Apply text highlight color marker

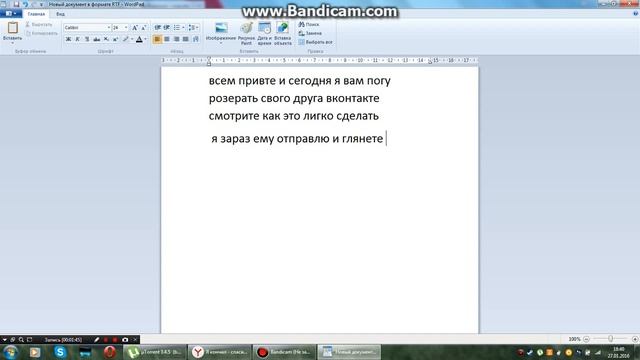point(126,39)
